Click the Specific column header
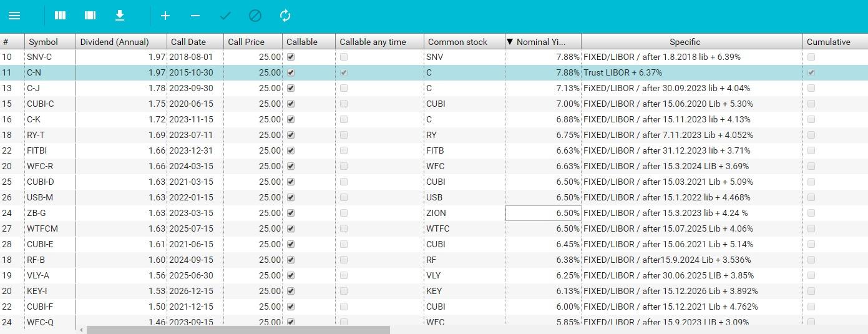Screen dimensions: 868x334 tap(692, 42)
